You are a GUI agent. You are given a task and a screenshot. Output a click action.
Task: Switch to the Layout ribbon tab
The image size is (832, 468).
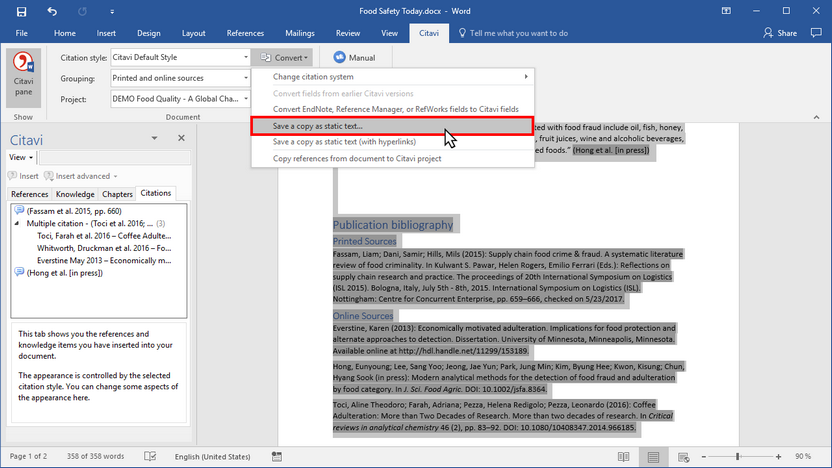[194, 33]
